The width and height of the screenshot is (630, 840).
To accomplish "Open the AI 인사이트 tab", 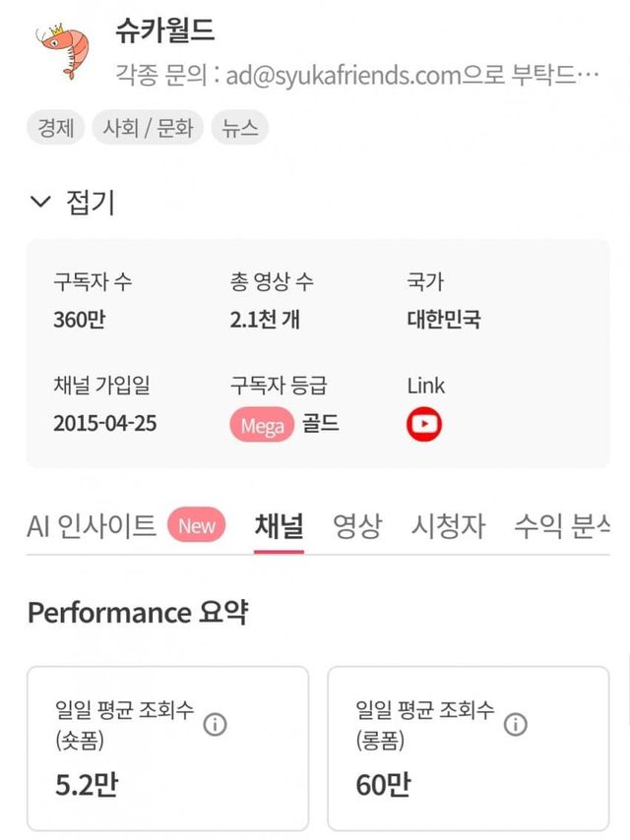I will (x=92, y=525).
